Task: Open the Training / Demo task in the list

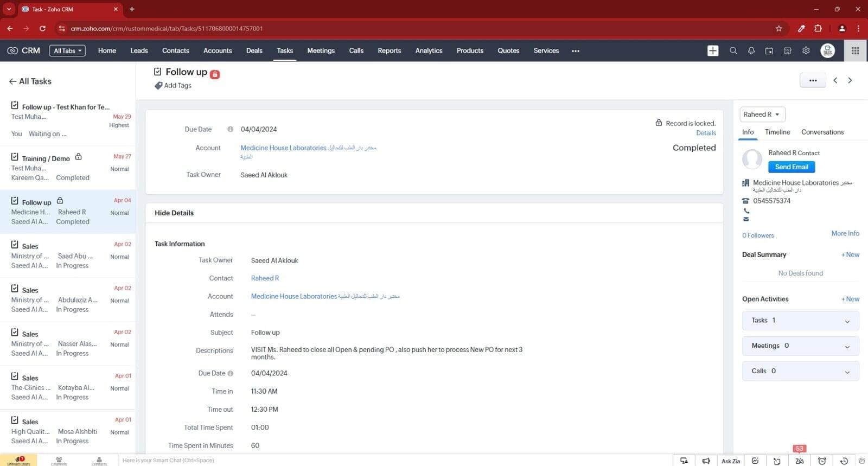Action: click(x=68, y=168)
